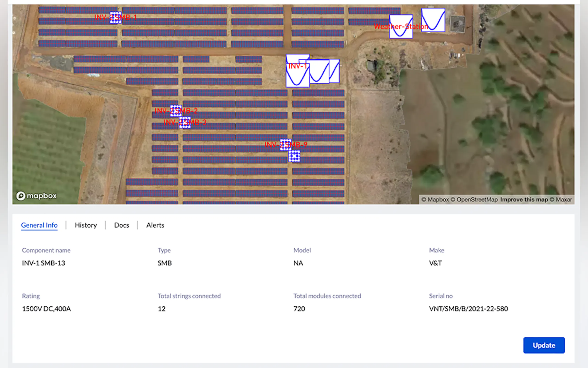Click the Weather-Station sensor icon

[401, 26]
